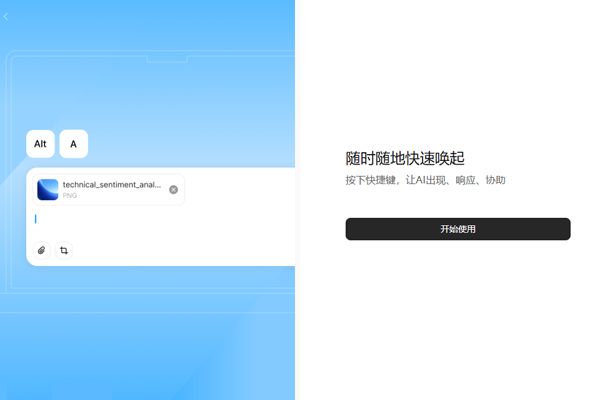
Task: Click the subtitle 按下快捷键，让AI出现、响应、协助
Action: click(425, 180)
